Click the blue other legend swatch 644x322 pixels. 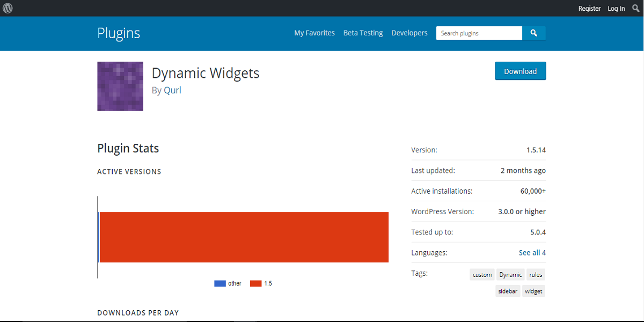(220, 283)
